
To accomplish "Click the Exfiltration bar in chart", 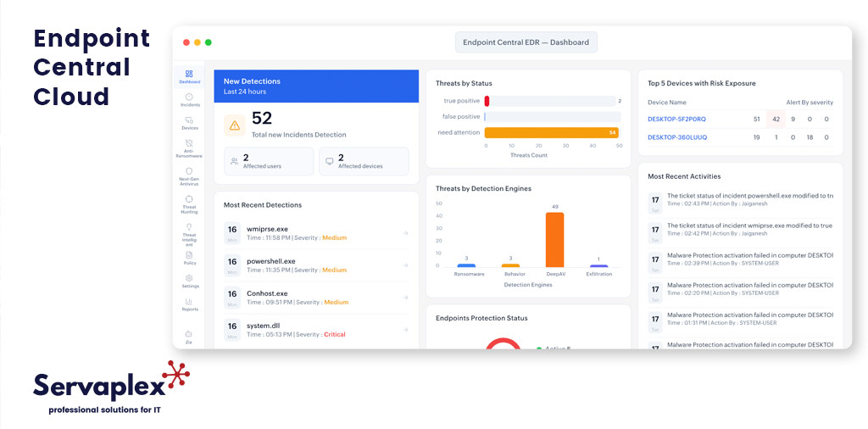I will 599,266.
